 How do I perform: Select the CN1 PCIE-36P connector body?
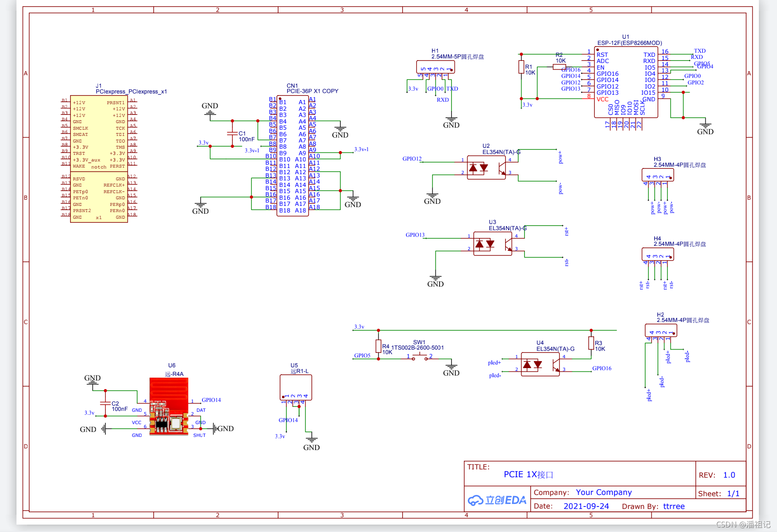[293, 156]
